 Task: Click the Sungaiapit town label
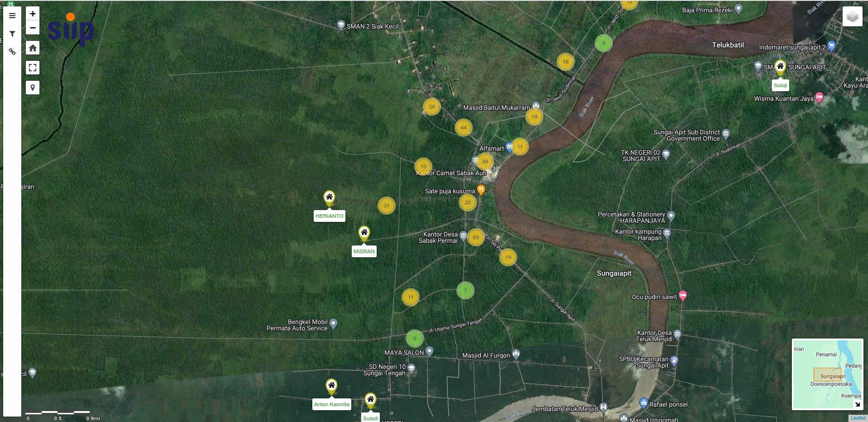(x=614, y=273)
